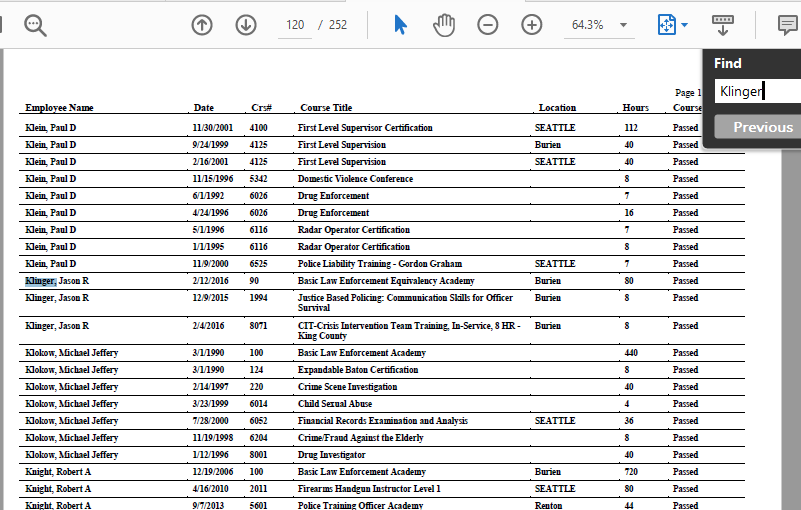Zoom in with the plus icon

(x=531, y=25)
